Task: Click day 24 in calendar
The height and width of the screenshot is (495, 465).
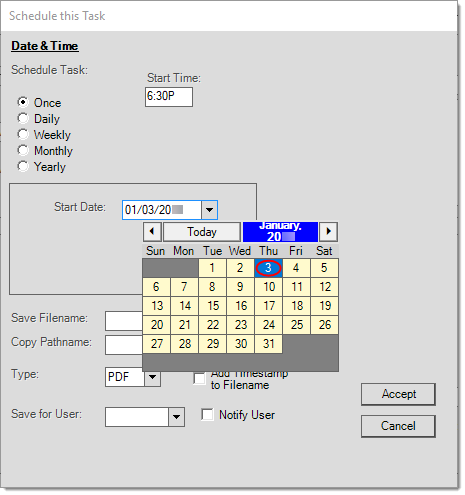Action: [x=268, y=325]
